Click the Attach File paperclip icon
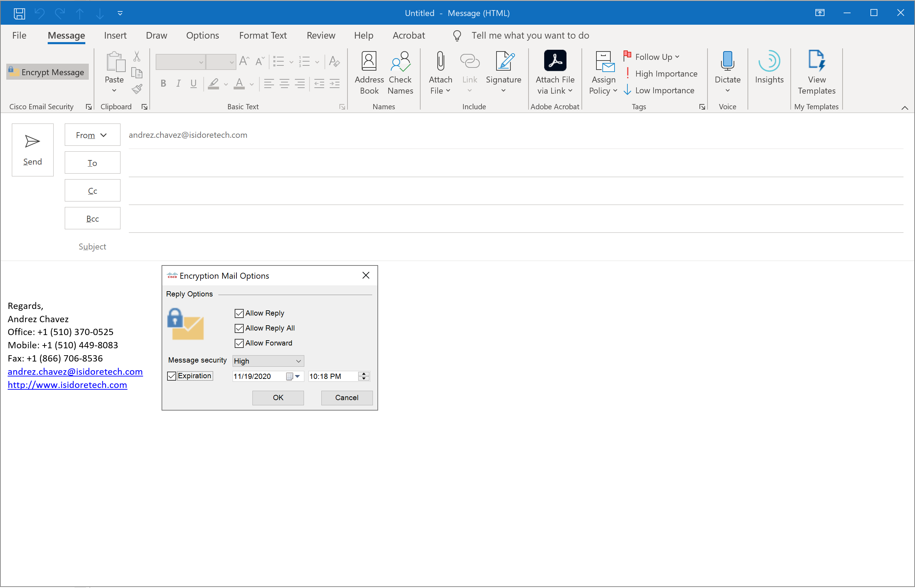Image resolution: width=915 pixels, height=588 pixels. point(440,62)
